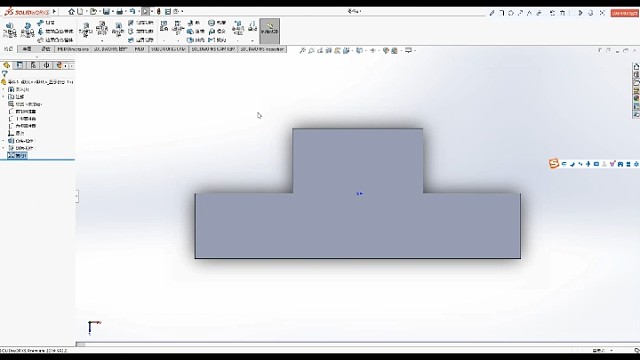Save the part with the Save icon
Screen dimensions: 640x360
point(106,12)
